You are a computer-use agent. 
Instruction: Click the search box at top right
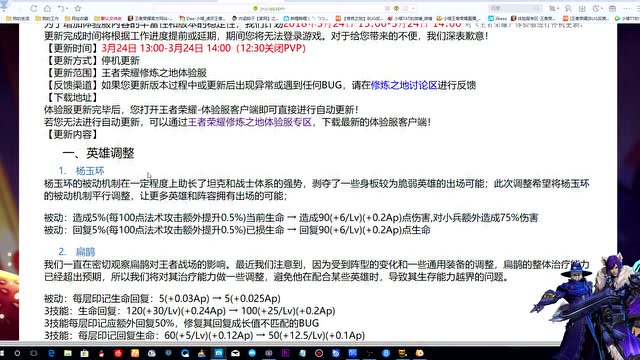(514, 8)
